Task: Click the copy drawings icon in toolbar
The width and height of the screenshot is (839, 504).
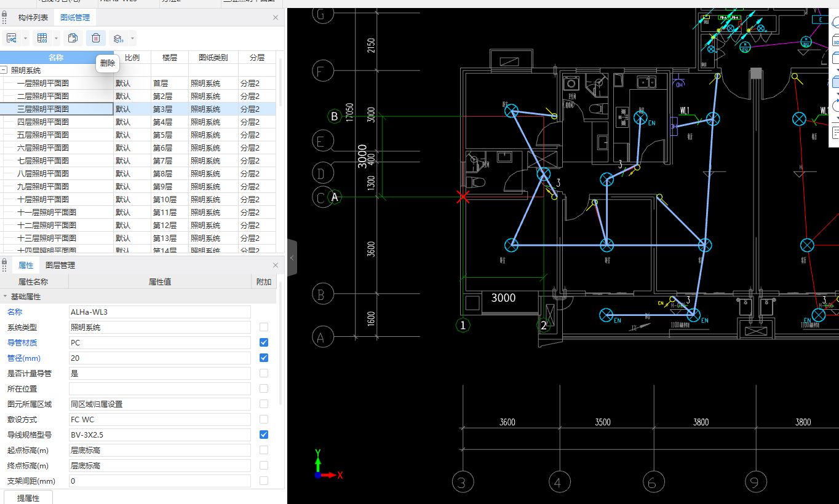Action: coord(73,38)
